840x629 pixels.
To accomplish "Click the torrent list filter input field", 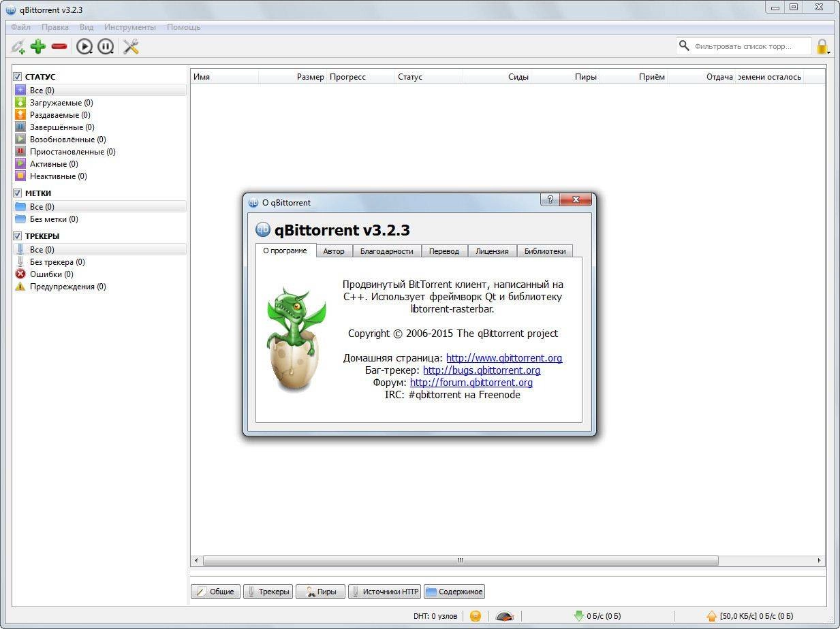I will [744, 46].
